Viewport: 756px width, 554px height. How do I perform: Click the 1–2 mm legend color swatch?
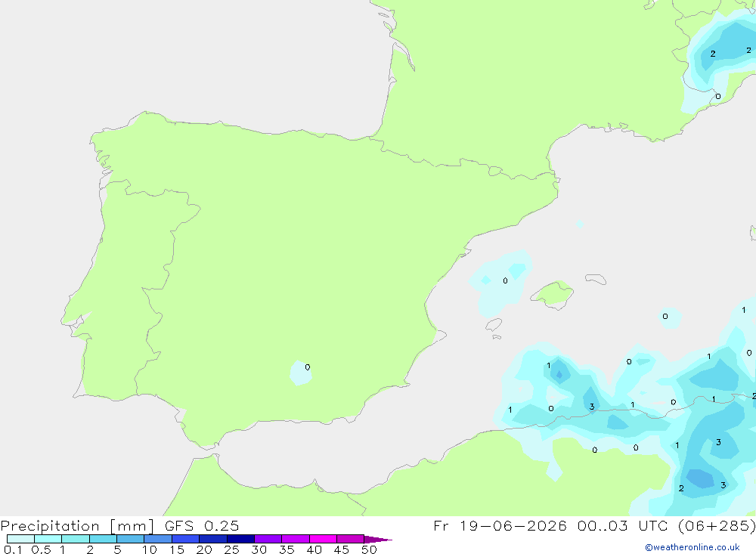(75, 539)
